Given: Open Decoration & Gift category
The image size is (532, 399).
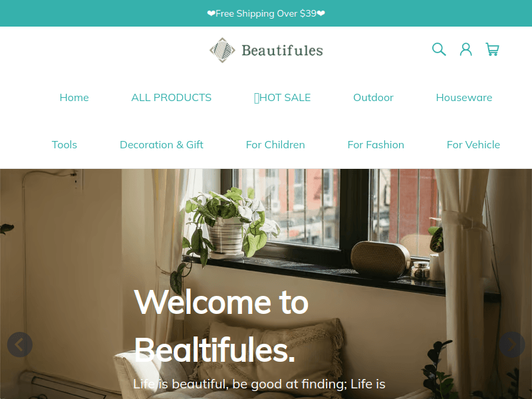Looking at the screenshot, I should point(162,145).
